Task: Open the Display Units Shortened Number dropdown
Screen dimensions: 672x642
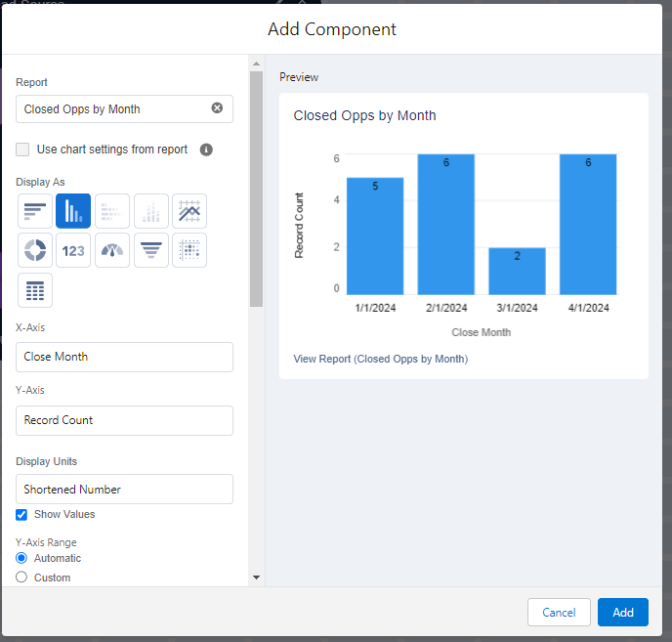Action: point(124,489)
